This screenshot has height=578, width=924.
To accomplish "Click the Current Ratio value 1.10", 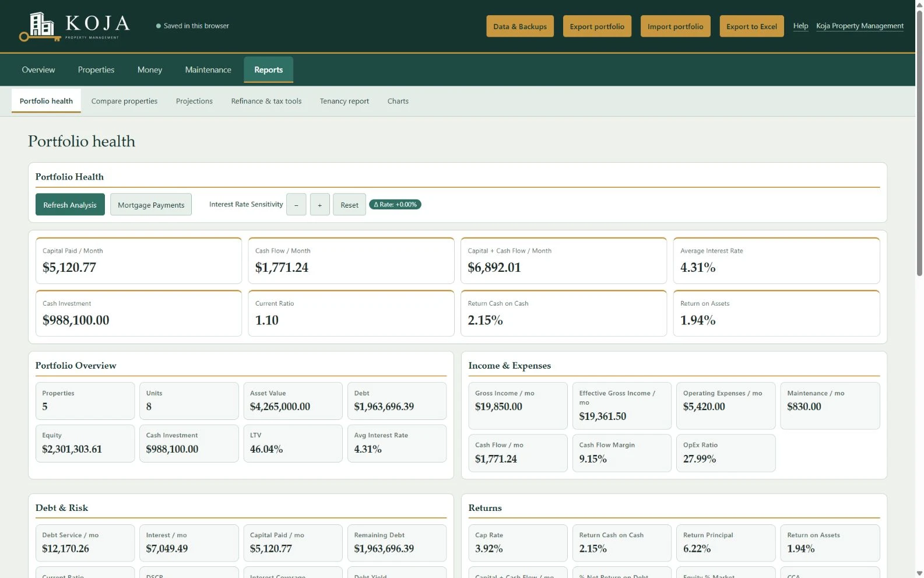I will pos(267,320).
